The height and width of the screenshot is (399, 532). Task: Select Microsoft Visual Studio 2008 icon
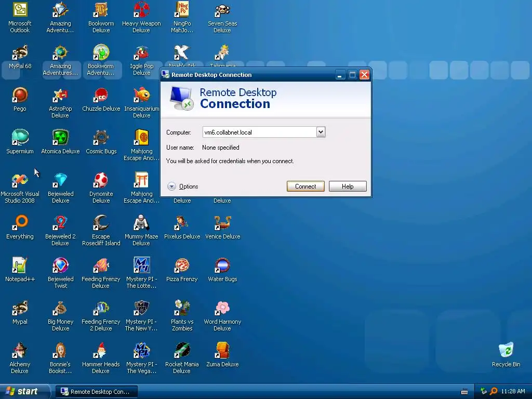tap(20, 188)
